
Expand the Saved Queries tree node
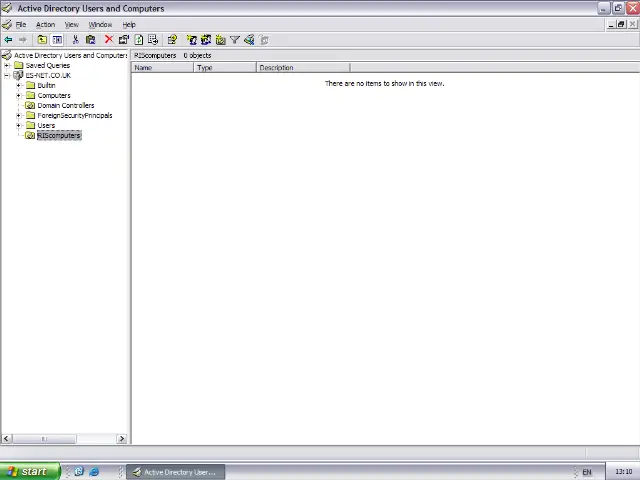click(7, 66)
